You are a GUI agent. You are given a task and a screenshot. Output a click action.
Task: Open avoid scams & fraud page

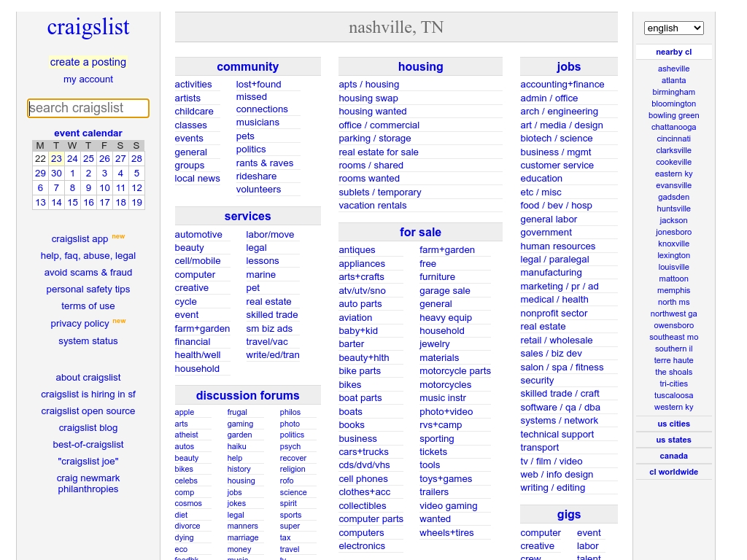[x=88, y=273]
